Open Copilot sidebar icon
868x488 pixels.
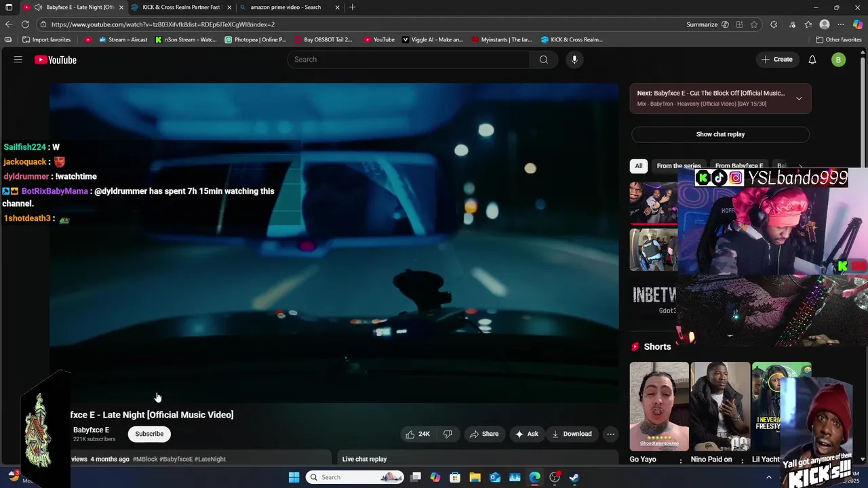(x=858, y=24)
